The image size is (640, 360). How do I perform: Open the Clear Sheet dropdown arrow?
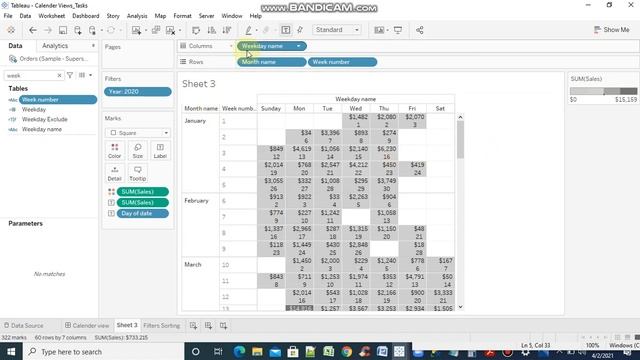pos(180,30)
